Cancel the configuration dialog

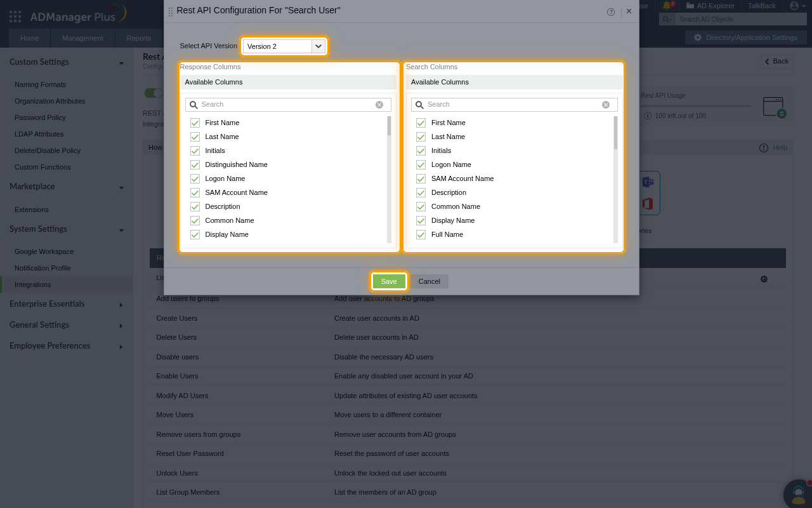point(429,281)
